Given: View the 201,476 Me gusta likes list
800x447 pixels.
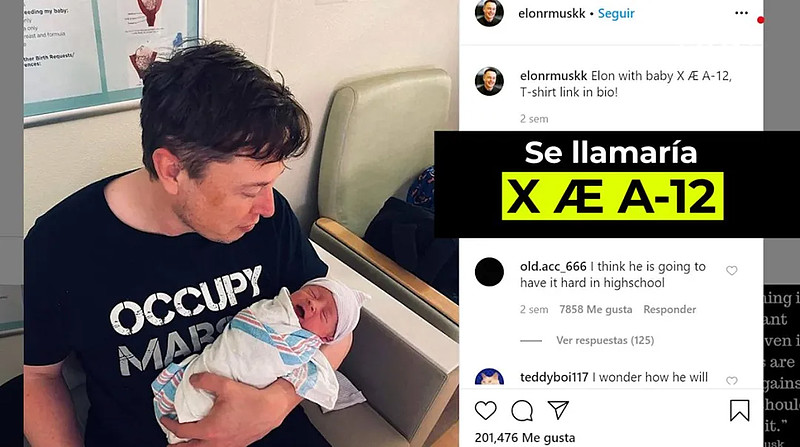Looking at the screenshot, I should [524, 438].
